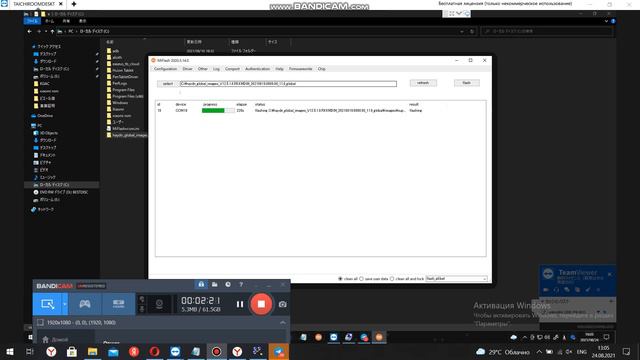Close the TeamViewer notification panel
640x360 pixels.
click(x=609, y=274)
